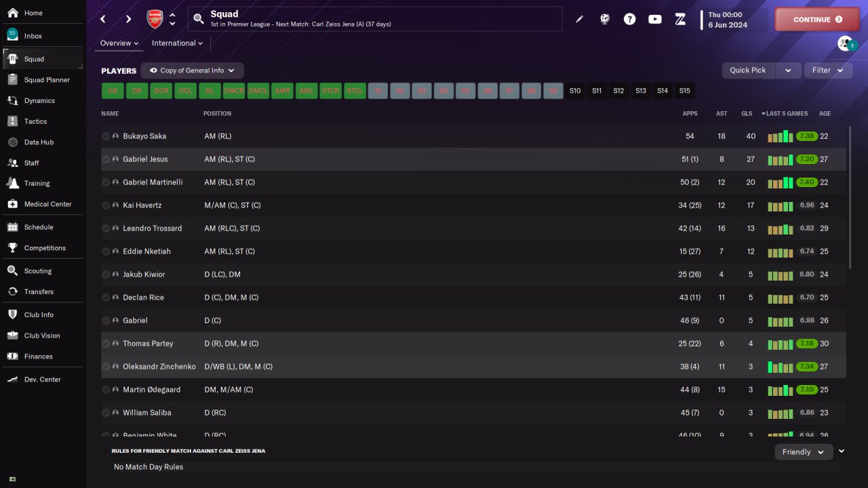This screenshot has width=868, height=488.
Task: Tick the selection circle for Leandro Trossard
Action: coord(106,228)
